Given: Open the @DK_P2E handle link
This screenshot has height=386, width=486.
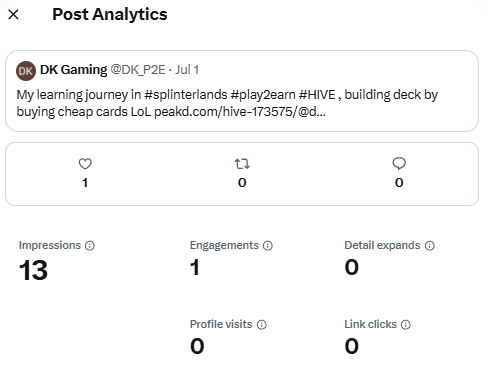Looking at the screenshot, I should point(138,70).
